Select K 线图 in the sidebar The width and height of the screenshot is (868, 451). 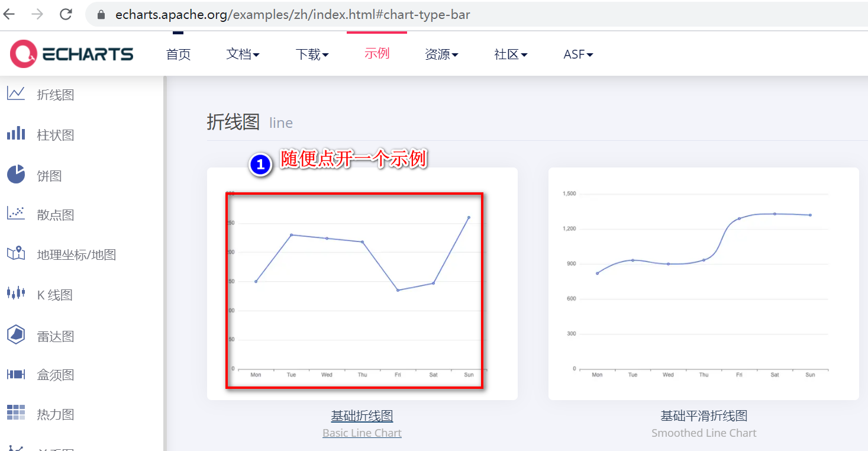(54, 295)
